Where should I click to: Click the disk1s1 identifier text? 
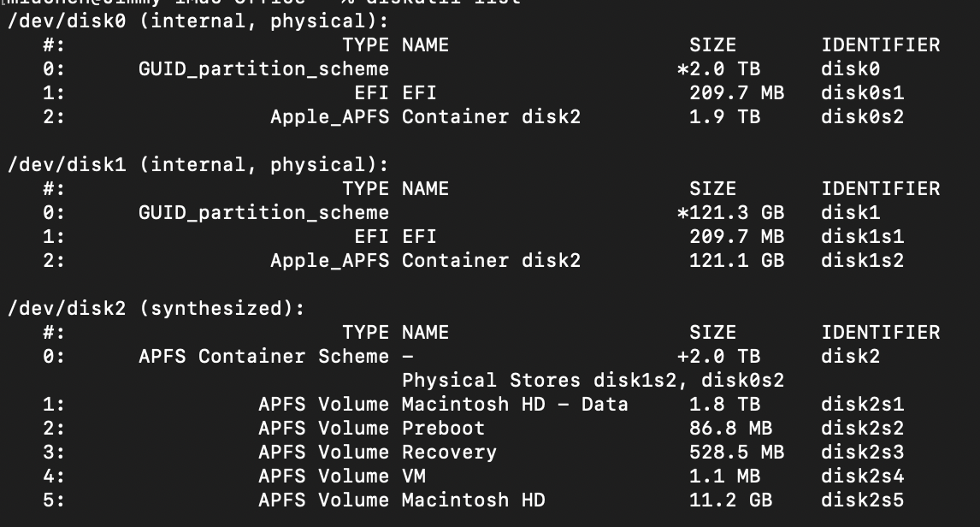pyautogui.click(x=862, y=237)
